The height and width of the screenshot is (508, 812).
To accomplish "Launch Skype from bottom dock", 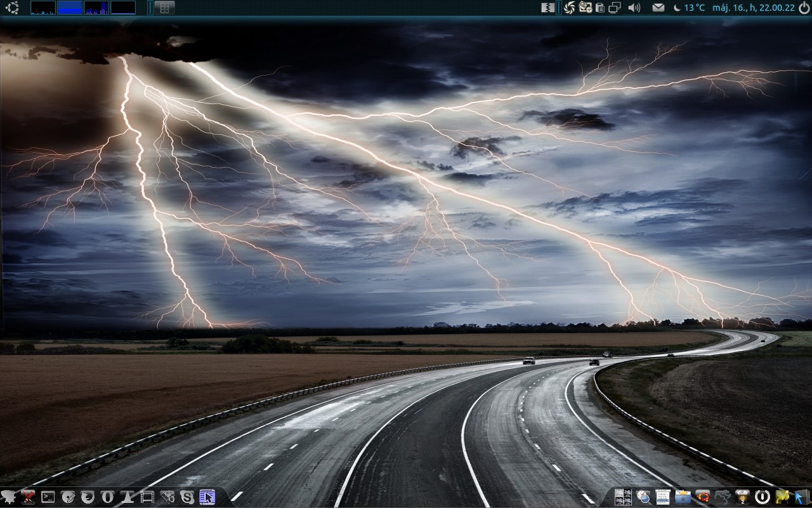I will pyautogui.click(x=187, y=497).
